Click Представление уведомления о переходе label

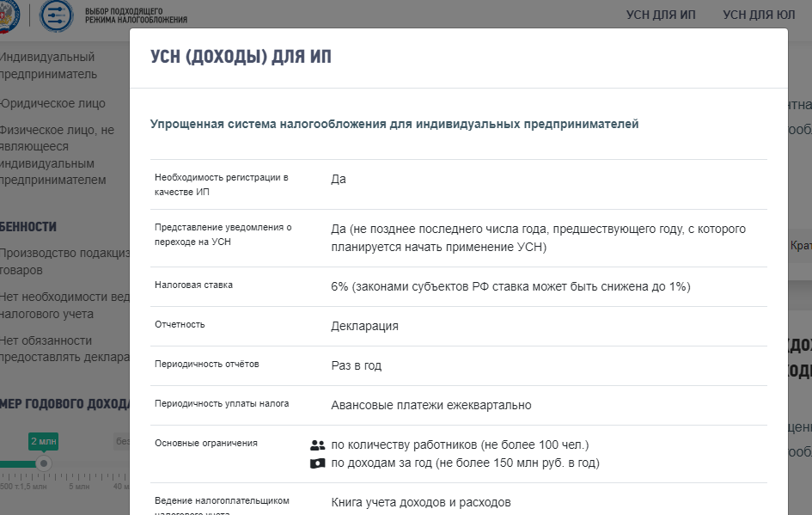[x=223, y=234]
